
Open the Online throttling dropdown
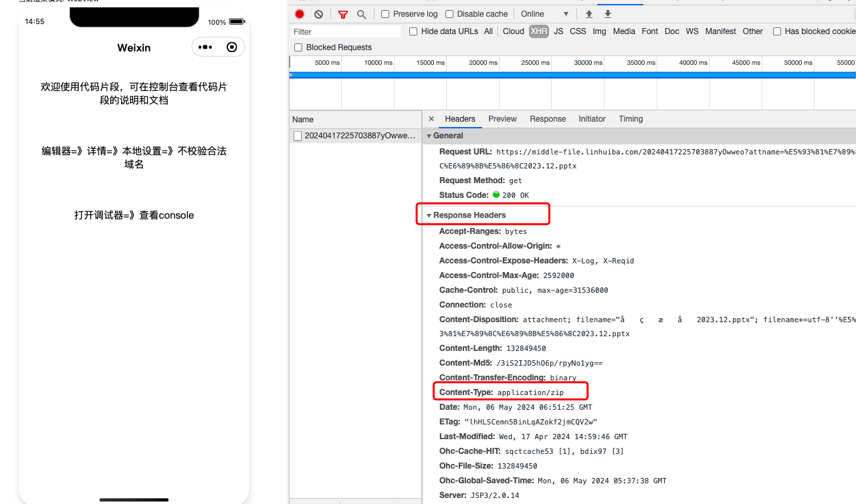coord(544,14)
